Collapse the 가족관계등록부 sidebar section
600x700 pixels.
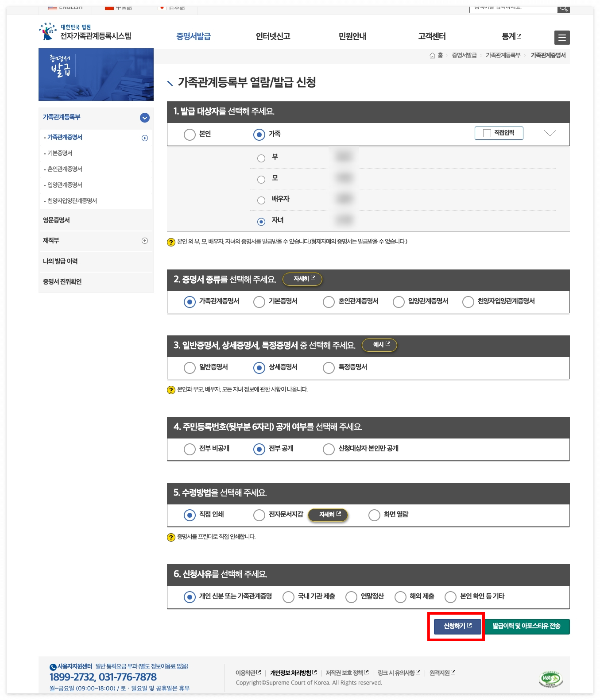coord(145,118)
